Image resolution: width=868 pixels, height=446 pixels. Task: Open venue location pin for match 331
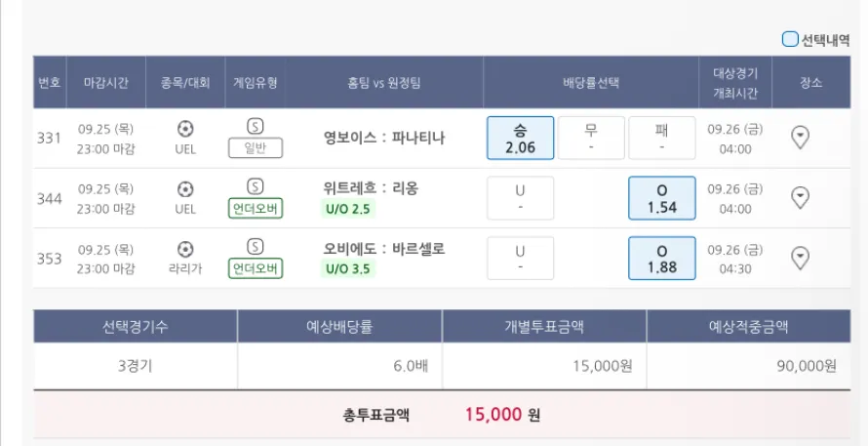pos(800,138)
